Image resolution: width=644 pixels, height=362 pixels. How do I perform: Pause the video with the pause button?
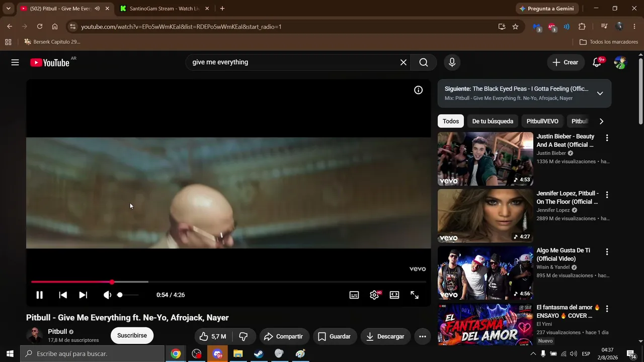[x=39, y=295]
